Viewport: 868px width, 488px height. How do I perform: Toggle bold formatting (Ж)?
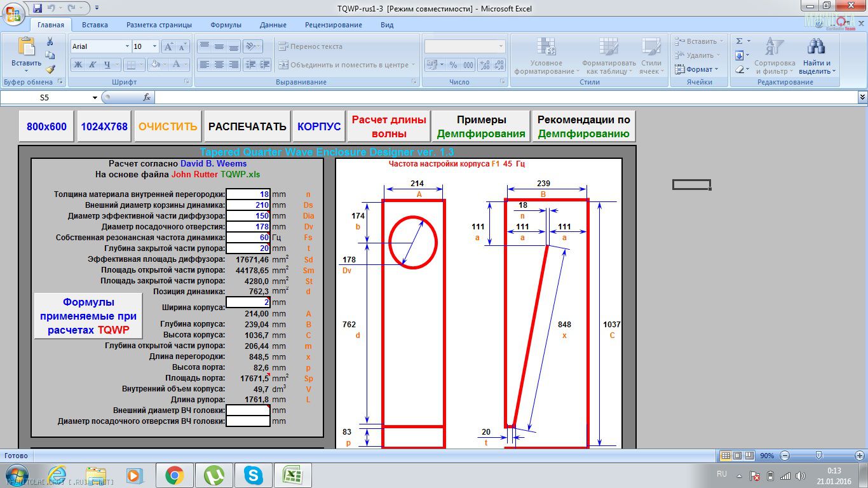click(78, 65)
